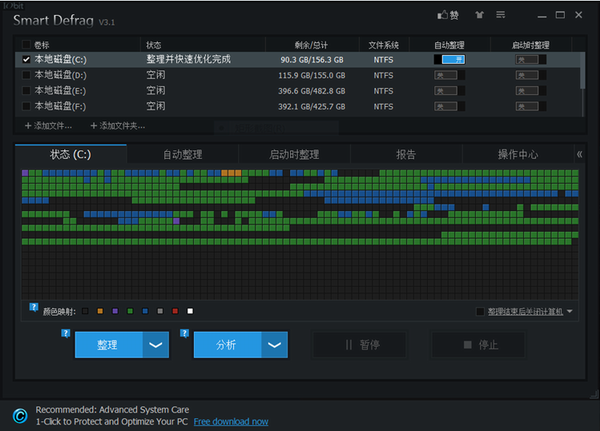Screen dimensions: 600x431
Task: Open the 分析 button dropdown arrow
Action: 274,345
